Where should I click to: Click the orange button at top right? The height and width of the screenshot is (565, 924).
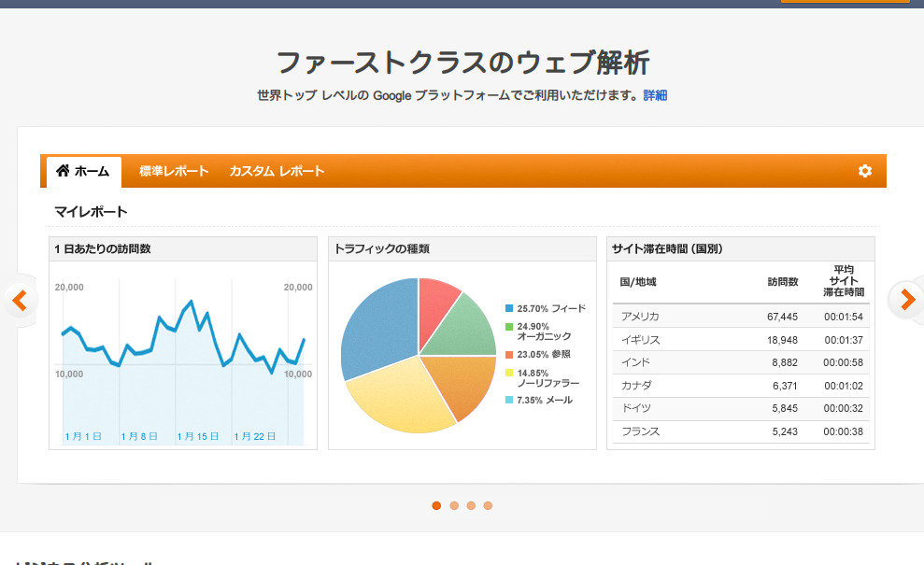[845, 1]
